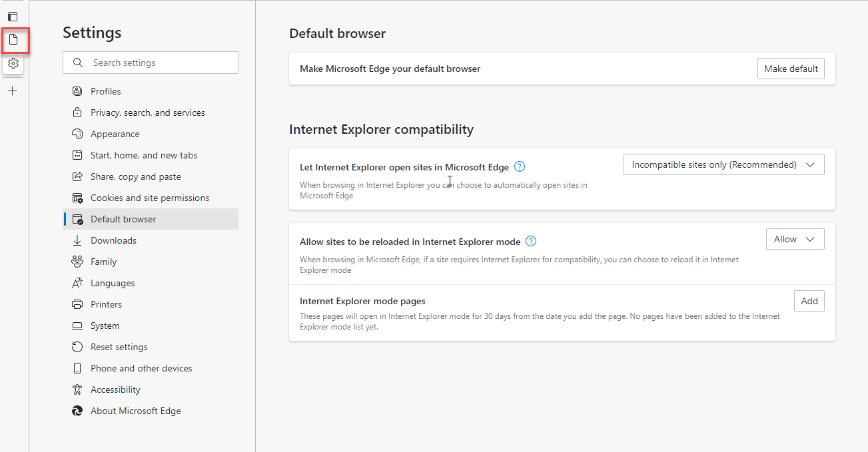Click Add for Internet Explorer mode pages

tap(809, 301)
